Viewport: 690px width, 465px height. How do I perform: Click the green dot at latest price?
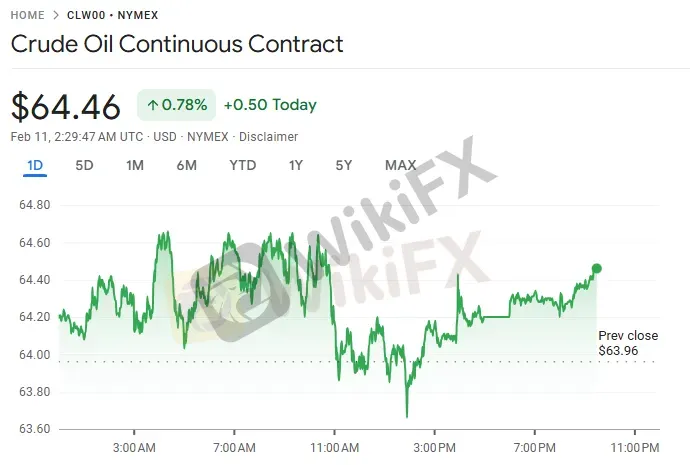(x=597, y=268)
